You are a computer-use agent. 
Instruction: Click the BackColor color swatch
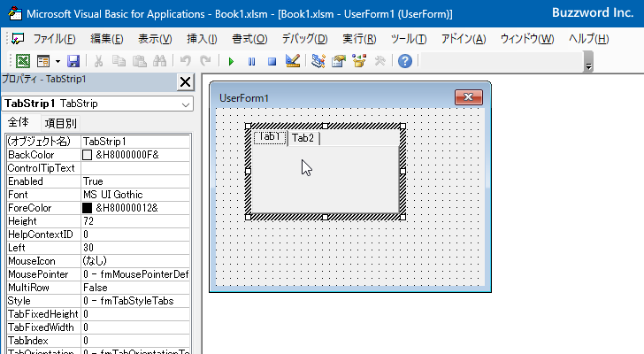pos(88,155)
